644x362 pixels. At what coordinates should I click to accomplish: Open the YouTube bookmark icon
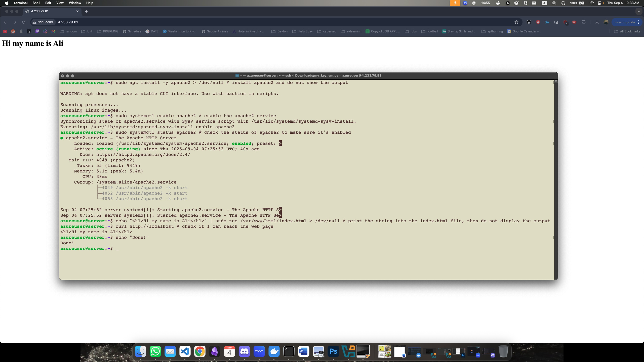(5, 31)
